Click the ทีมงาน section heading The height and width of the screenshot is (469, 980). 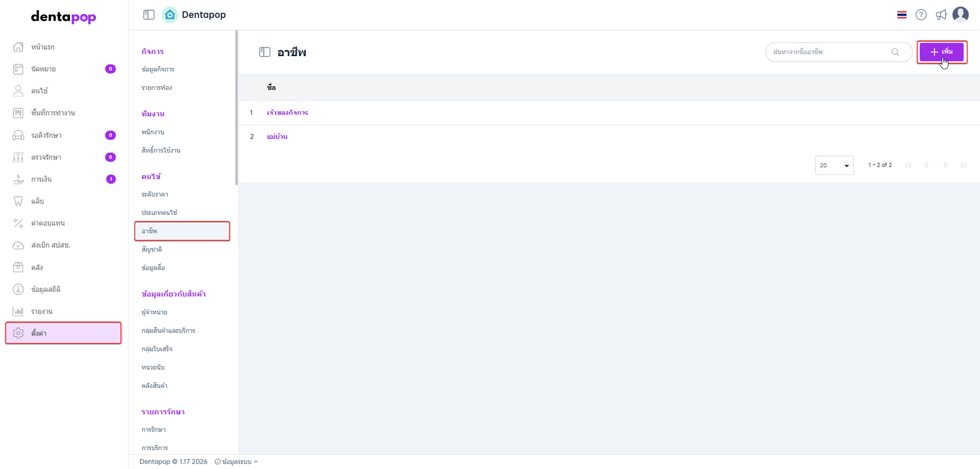point(153,113)
